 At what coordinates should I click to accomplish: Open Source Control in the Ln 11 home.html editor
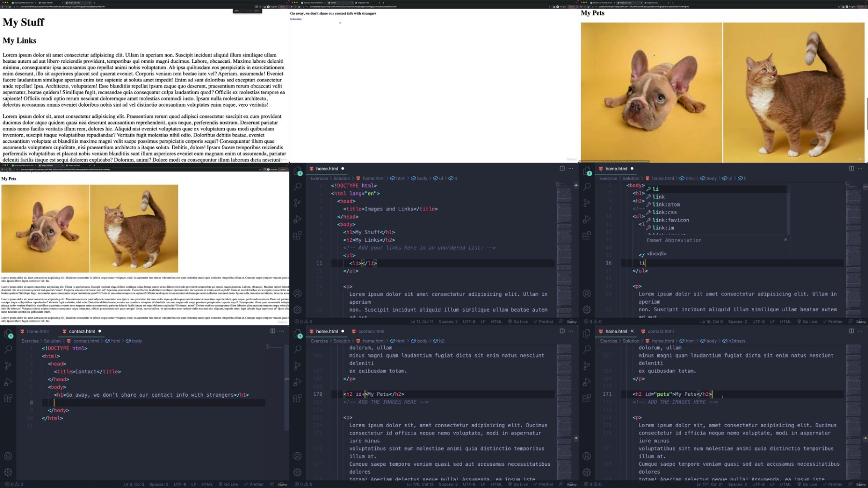click(298, 203)
